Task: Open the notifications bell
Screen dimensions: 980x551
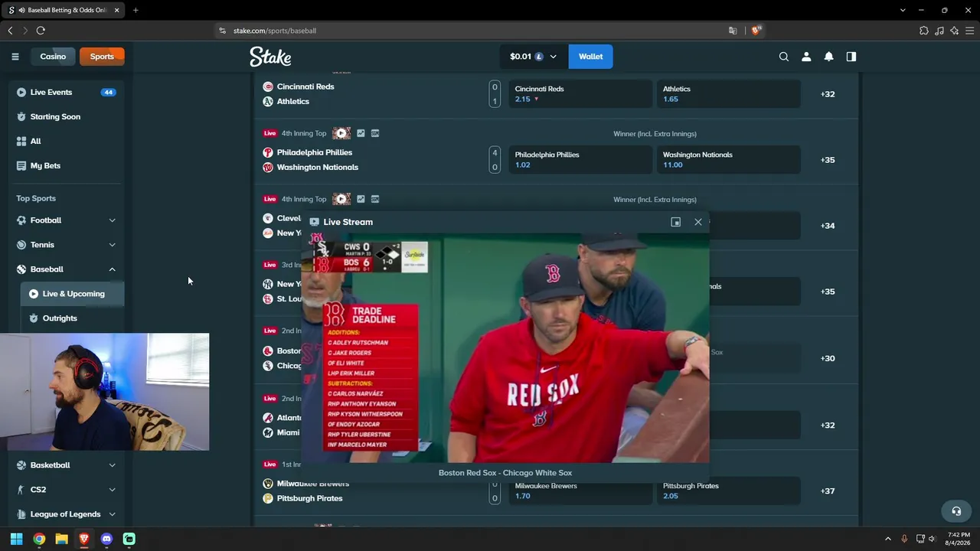Action: click(828, 57)
